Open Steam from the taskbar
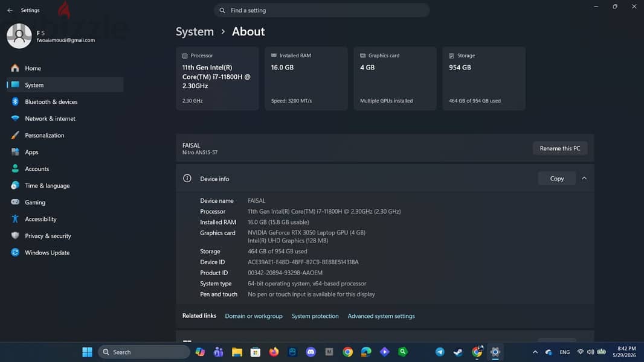This screenshot has width=644, height=362. [458, 352]
